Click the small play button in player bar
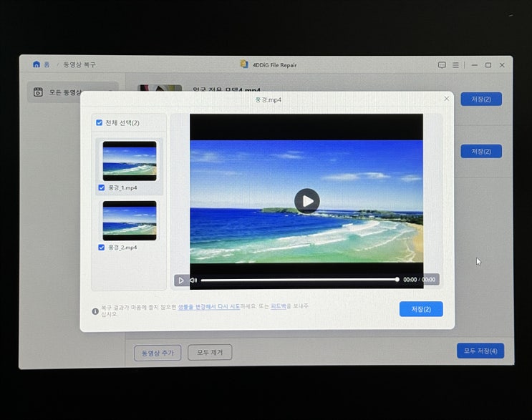This screenshot has height=420, width=532. (181, 280)
